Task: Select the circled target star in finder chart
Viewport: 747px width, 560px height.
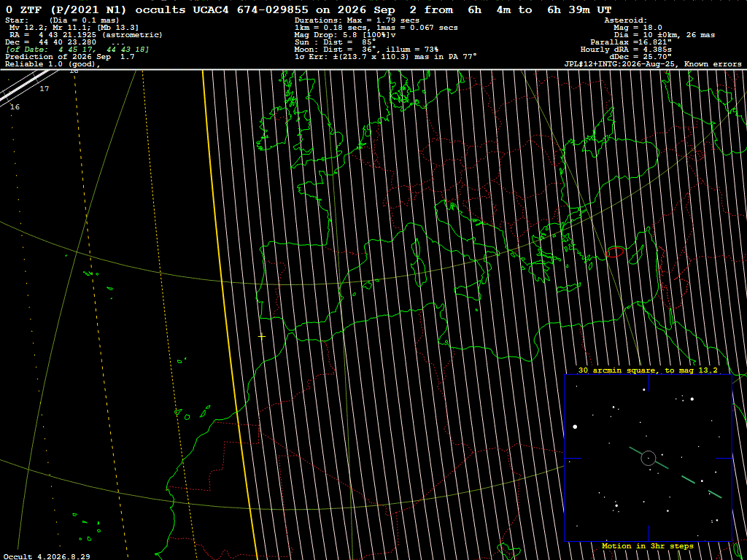Action: [649, 458]
